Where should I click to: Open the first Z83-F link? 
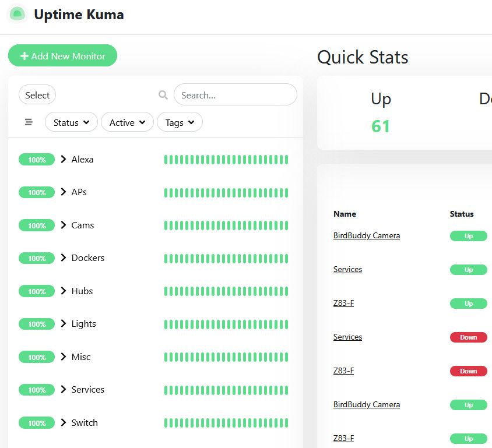coord(343,303)
